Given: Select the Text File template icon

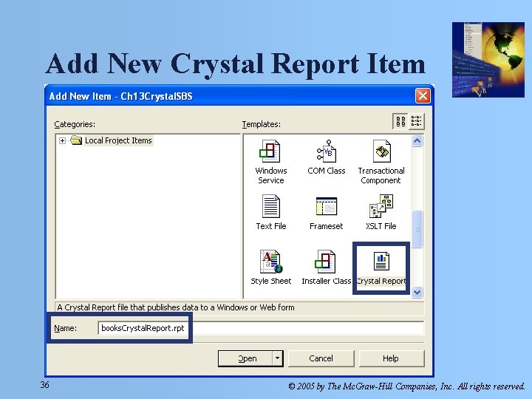Looking at the screenshot, I should click(270, 206).
